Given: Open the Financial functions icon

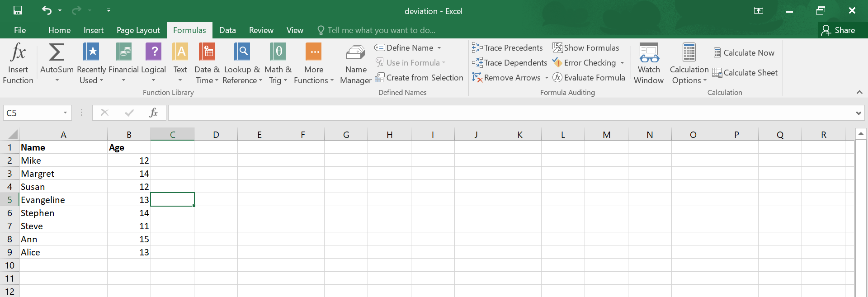Looking at the screenshot, I should click(123, 52).
